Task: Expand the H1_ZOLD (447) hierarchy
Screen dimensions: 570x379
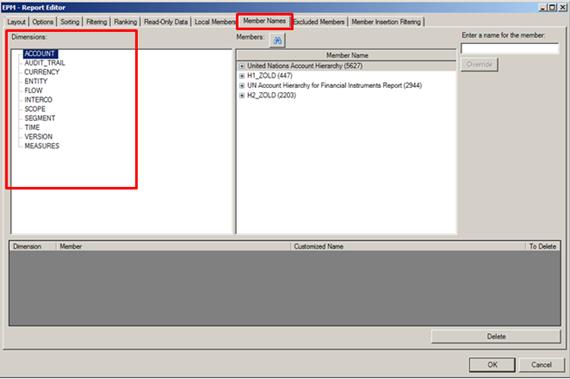Action: [242, 76]
